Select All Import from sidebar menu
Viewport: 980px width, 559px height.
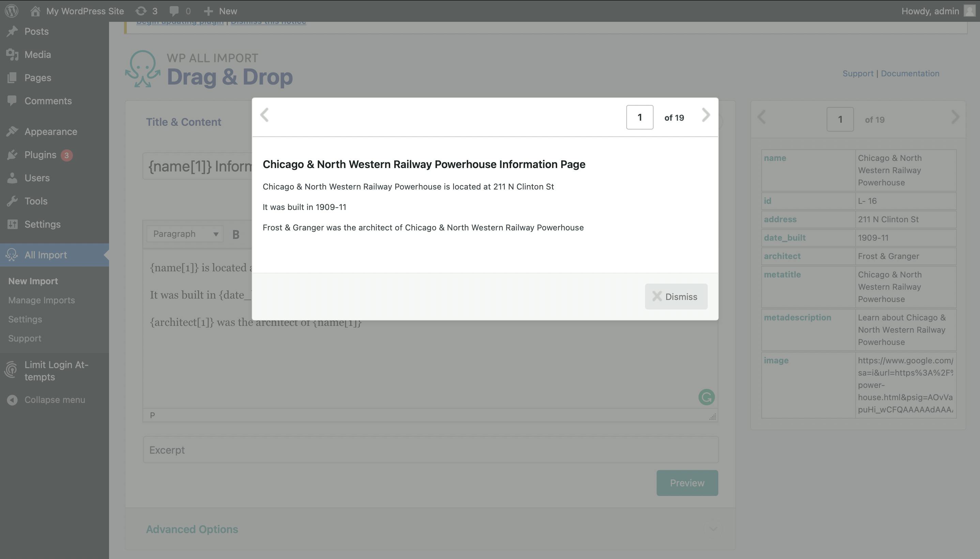(46, 255)
